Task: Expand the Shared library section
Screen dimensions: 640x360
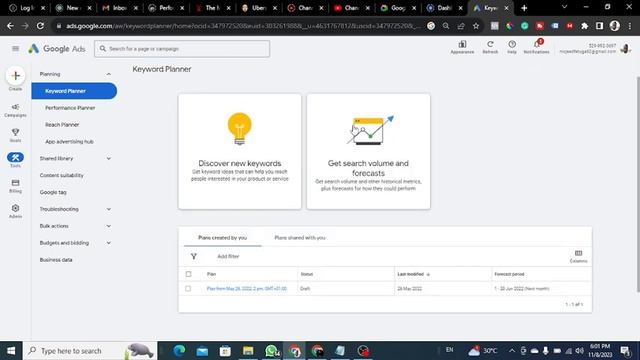Action: pos(109,158)
